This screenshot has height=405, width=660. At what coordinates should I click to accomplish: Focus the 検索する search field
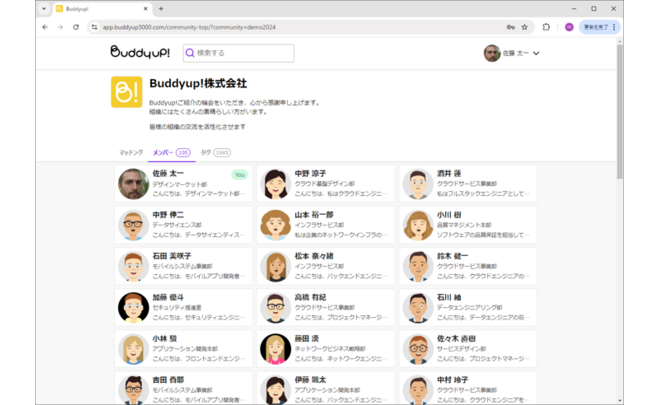238,53
